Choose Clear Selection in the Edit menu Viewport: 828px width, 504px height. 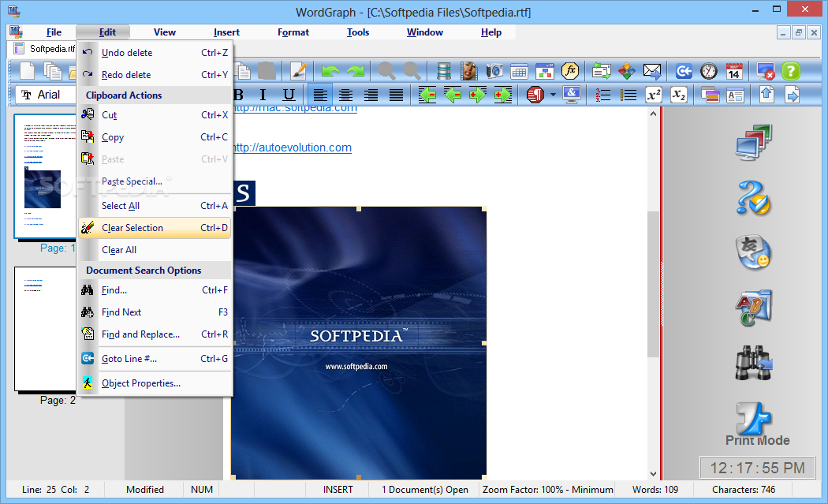tap(155, 228)
